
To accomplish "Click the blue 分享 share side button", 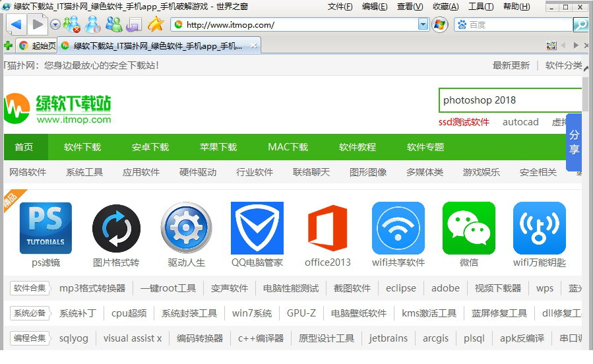I will tap(574, 142).
